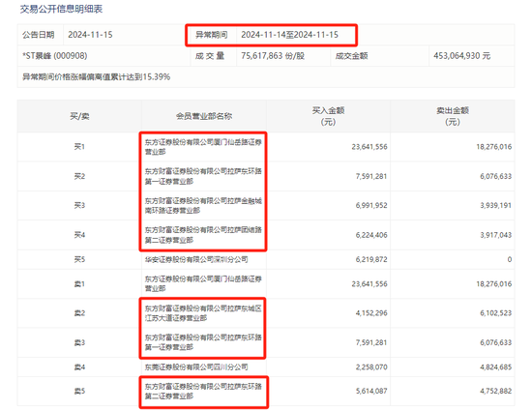Image resolution: width=532 pixels, height=410 pixels.
Task: Click the 买2 row label
Action: 79,176
